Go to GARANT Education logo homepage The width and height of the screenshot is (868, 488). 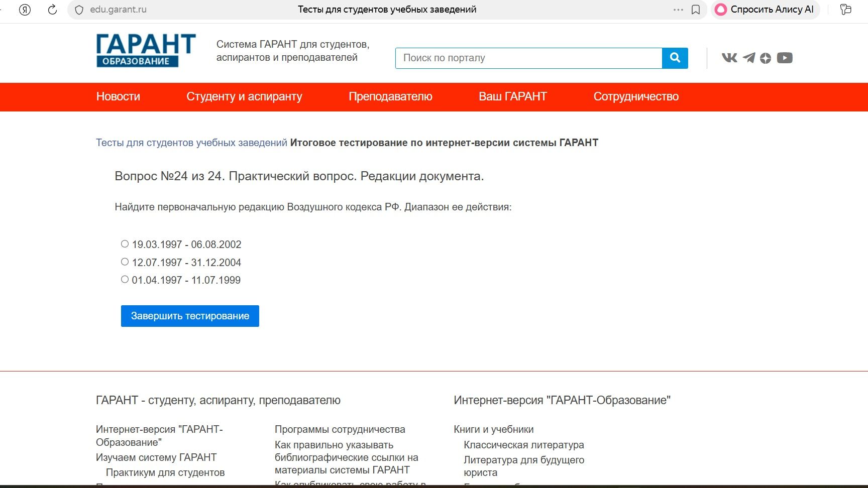(146, 50)
